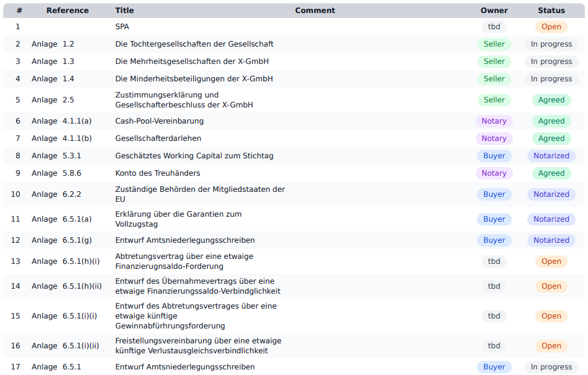
Task: Open In progress status of Anlage 1.3
Action: (551, 61)
